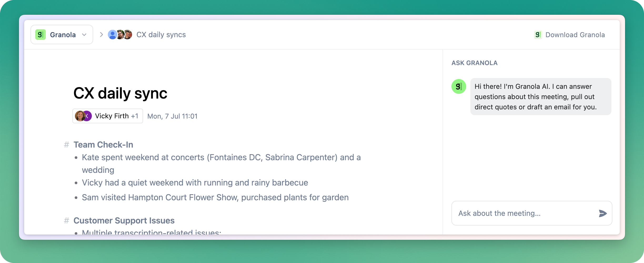Open the CX daily syncs folder
Screen dimensions: 644x263
click(161, 35)
